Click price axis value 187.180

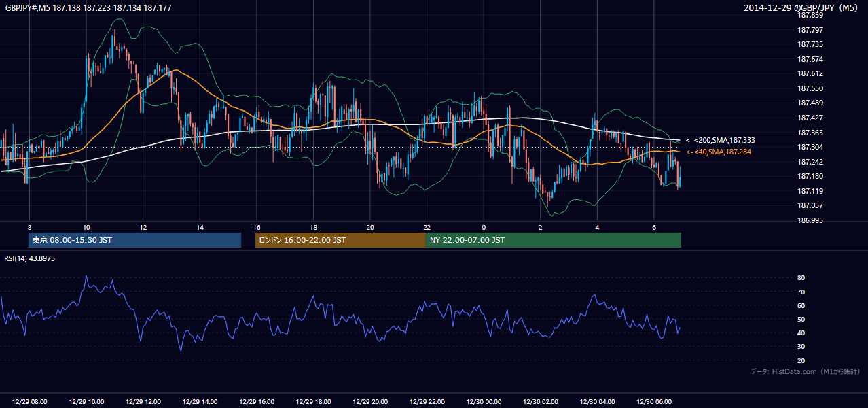(x=810, y=176)
